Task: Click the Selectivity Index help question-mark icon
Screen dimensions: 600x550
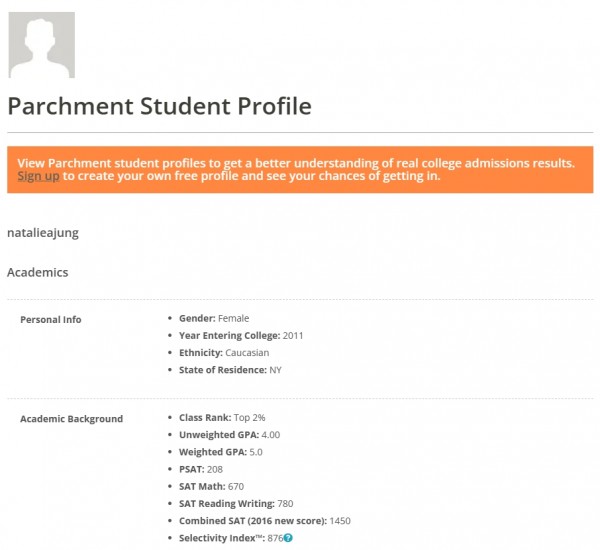Action: [x=288, y=538]
